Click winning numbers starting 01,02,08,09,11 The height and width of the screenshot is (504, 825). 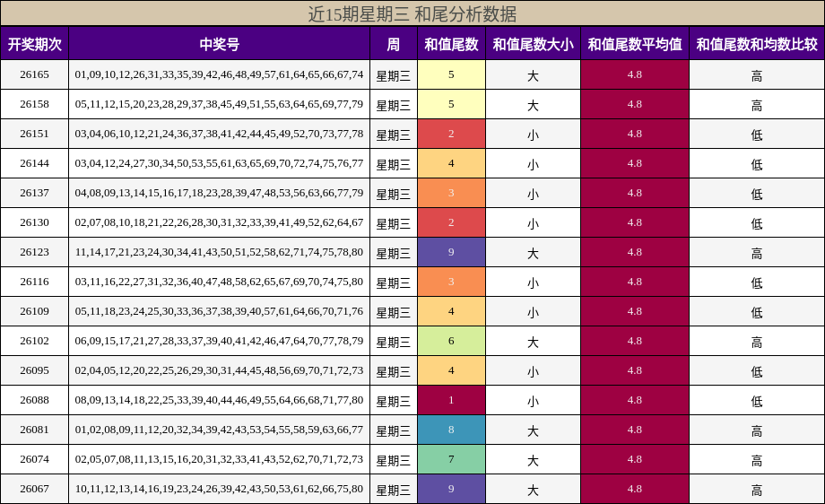pyautogui.click(x=220, y=430)
